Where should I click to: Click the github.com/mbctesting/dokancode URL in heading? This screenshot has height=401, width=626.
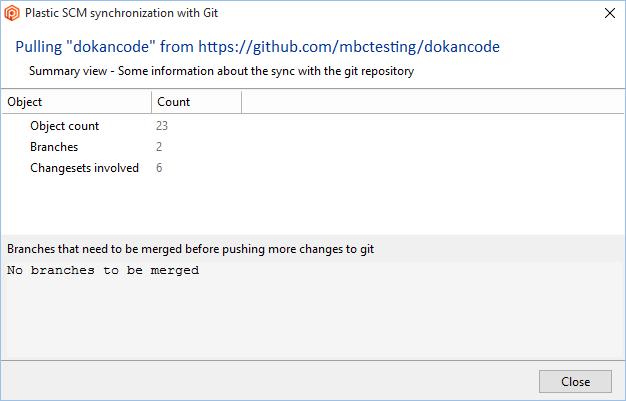tap(349, 47)
